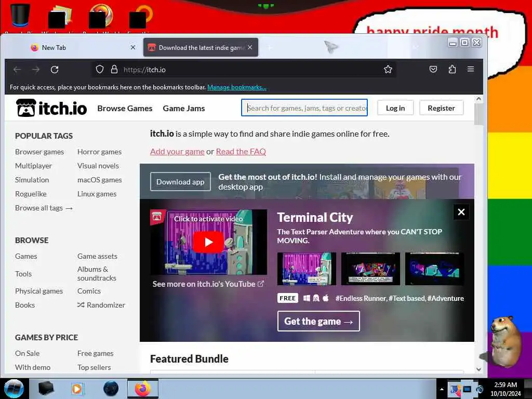The height and width of the screenshot is (399, 532).
Task: Browse the Books category
Action: [x=25, y=305]
